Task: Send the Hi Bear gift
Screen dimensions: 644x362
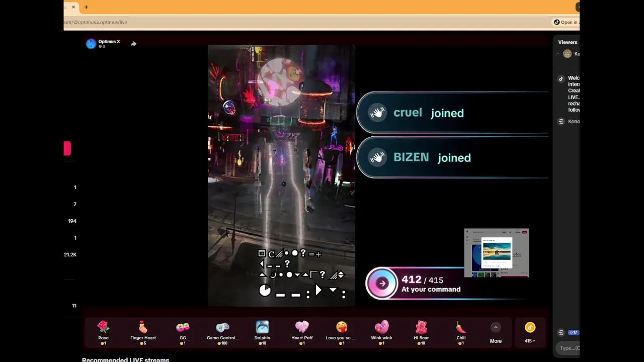Action: pos(421,332)
